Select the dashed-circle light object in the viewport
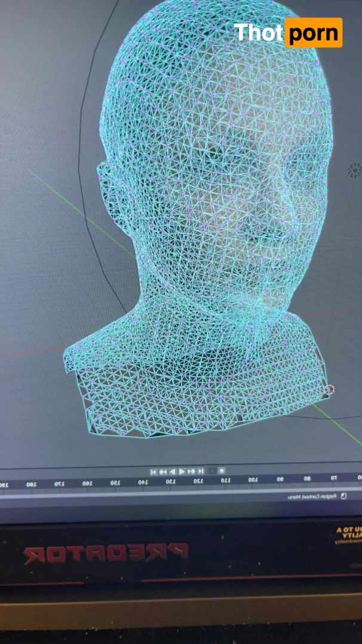 pos(355,170)
